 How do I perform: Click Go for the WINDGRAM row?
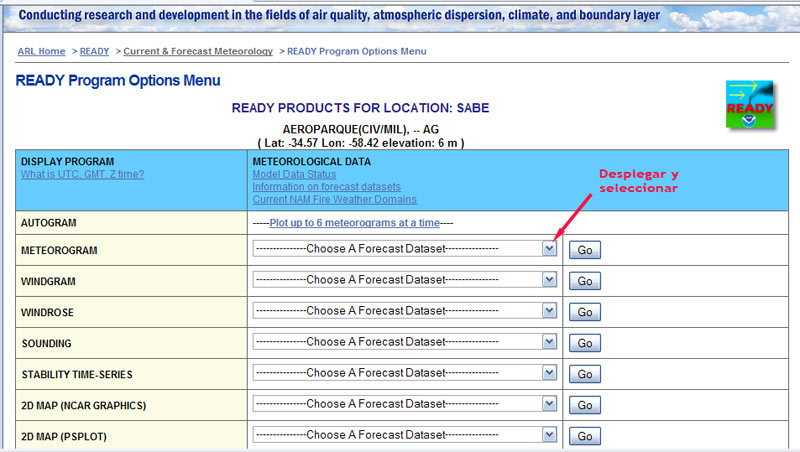(x=585, y=281)
